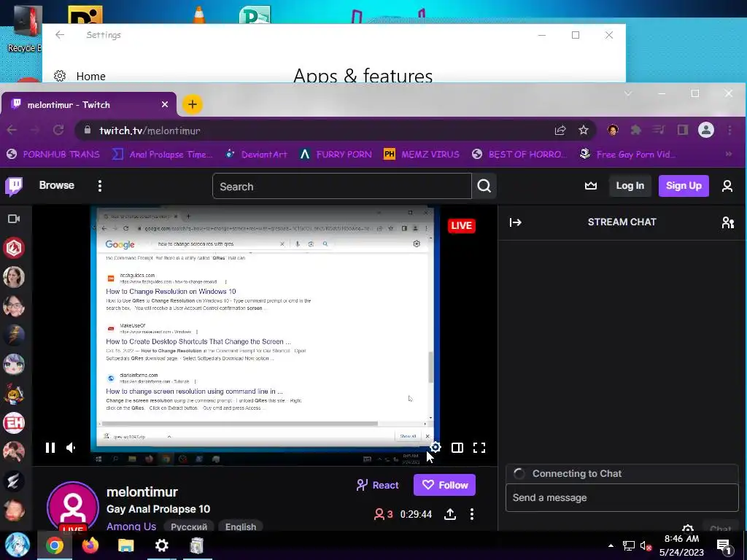Screen dimensions: 747x560
Task: Open chat settings gear below message box
Action: (x=688, y=528)
